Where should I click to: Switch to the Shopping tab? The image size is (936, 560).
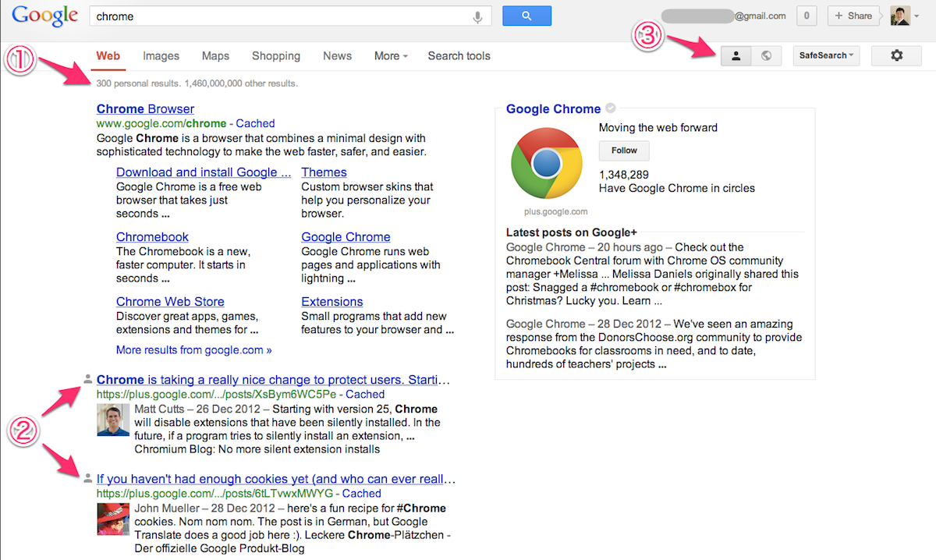click(x=276, y=56)
